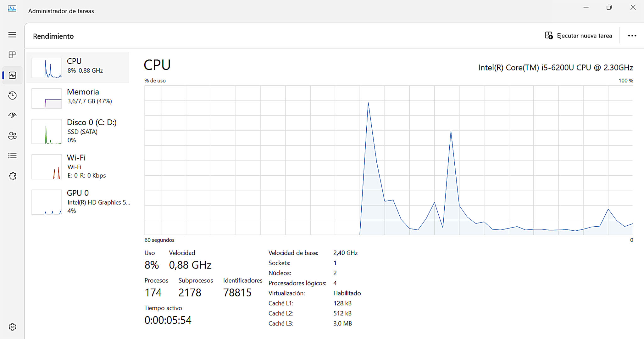644x339 pixels.
Task: Click Ejecutar nueva tarea button
Action: tap(579, 36)
